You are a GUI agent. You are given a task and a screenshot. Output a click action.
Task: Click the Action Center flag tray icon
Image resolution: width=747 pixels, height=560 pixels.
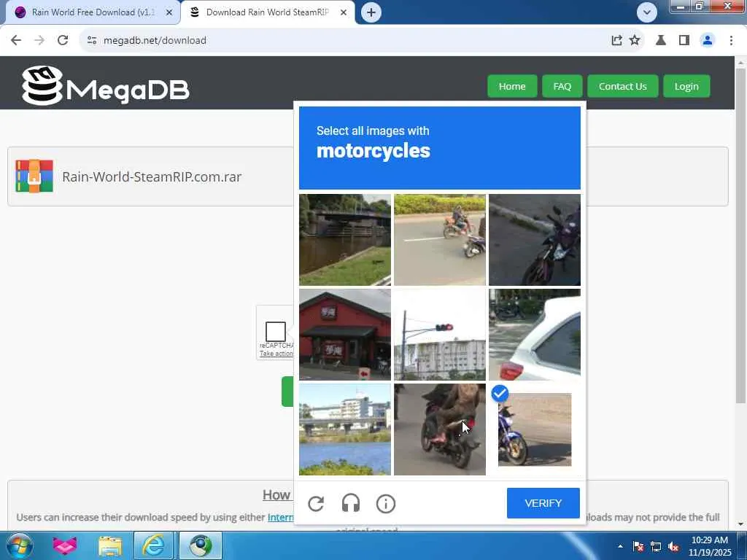coord(638,546)
